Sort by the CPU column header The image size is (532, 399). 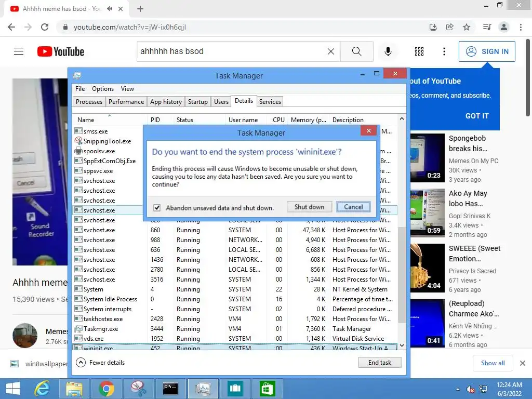(x=278, y=120)
